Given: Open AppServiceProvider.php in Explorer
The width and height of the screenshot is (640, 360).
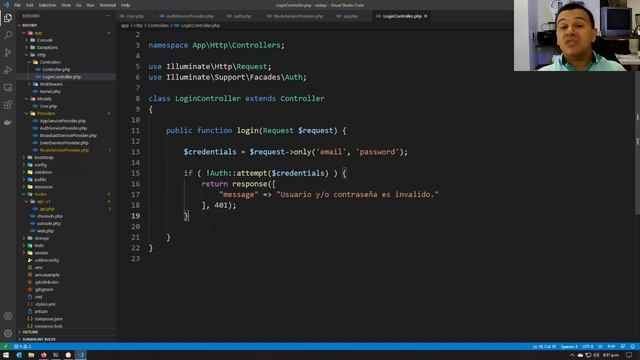Looking at the screenshot, I should (x=62, y=121).
